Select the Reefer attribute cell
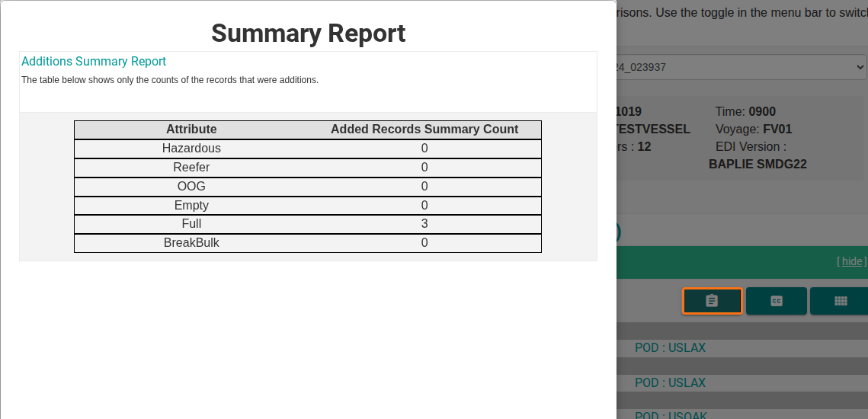 (191, 167)
